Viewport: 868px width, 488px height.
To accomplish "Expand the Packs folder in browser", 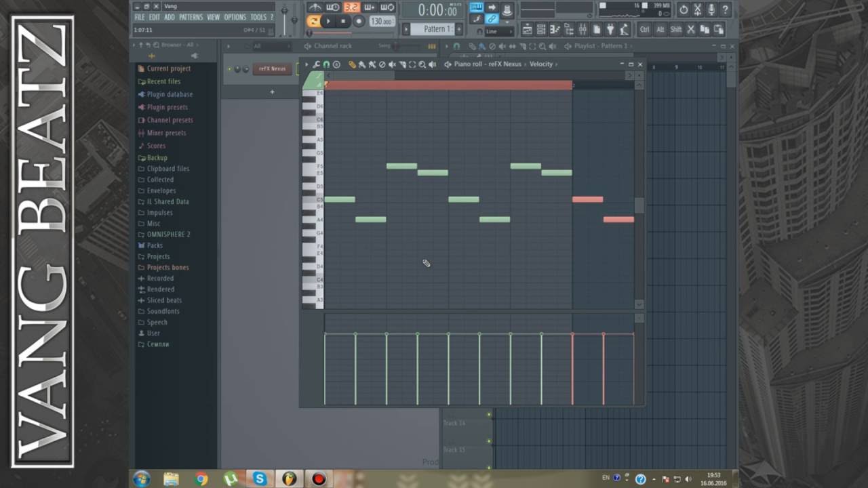I will [155, 245].
